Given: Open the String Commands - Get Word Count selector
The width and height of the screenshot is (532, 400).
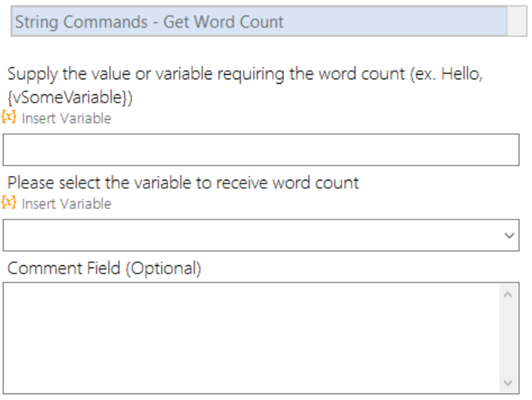Looking at the screenshot, I should point(259,22).
